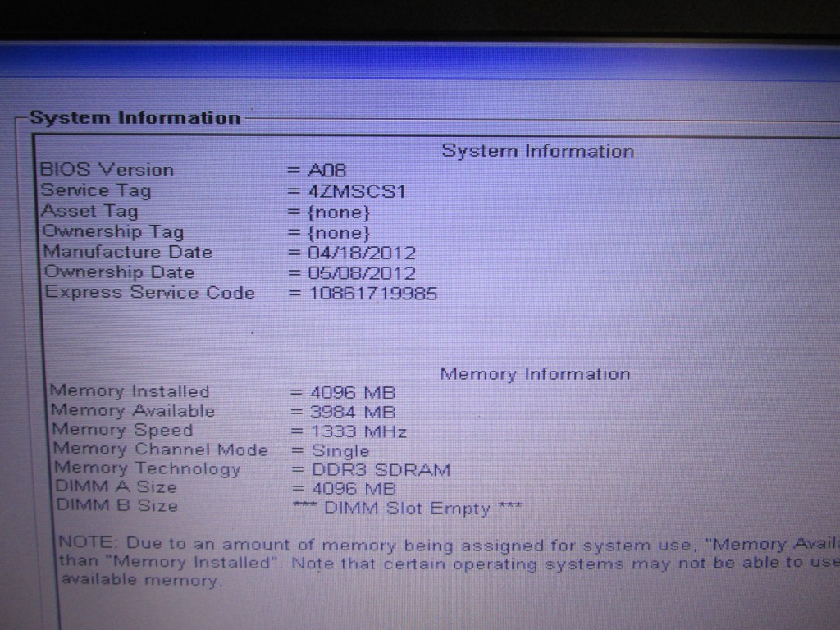Click the DIMM A Size label
The image size is (840, 630).
pyautogui.click(x=115, y=487)
